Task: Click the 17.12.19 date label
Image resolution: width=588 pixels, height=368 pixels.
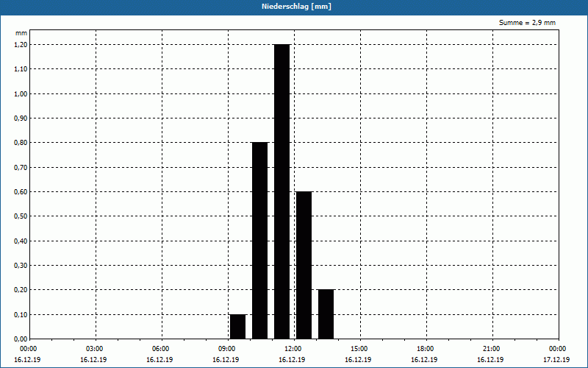Action: (556, 360)
